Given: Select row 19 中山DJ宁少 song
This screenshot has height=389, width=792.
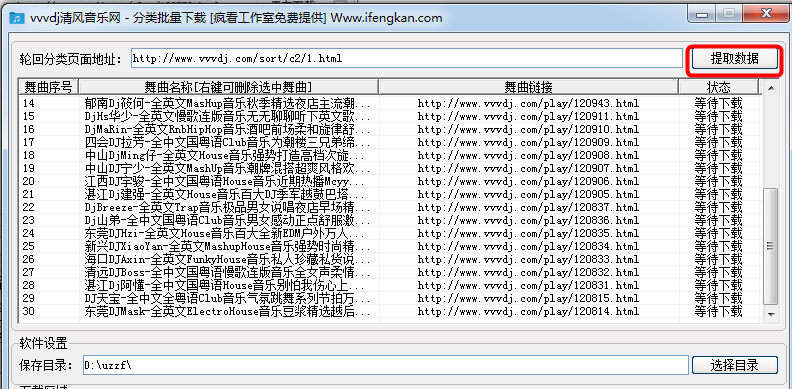Looking at the screenshot, I should [x=229, y=168].
